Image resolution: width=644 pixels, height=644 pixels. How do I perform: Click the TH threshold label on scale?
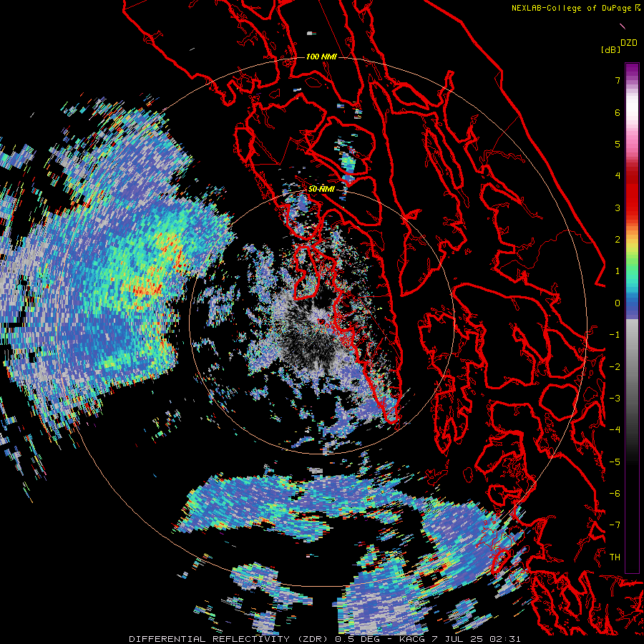click(x=615, y=557)
